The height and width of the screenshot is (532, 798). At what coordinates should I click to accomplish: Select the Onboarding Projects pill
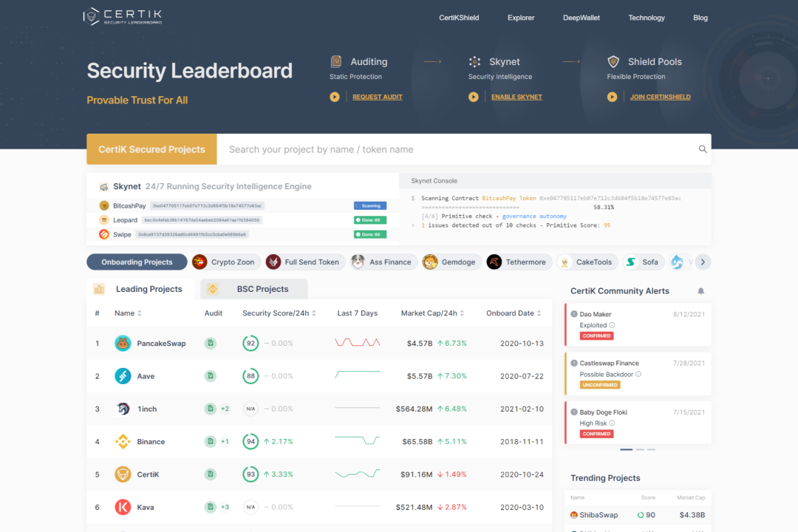click(137, 262)
